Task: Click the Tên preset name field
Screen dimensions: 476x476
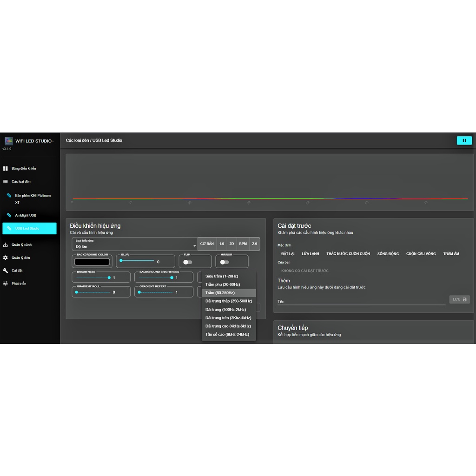Action: pyautogui.click(x=361, y=301)
